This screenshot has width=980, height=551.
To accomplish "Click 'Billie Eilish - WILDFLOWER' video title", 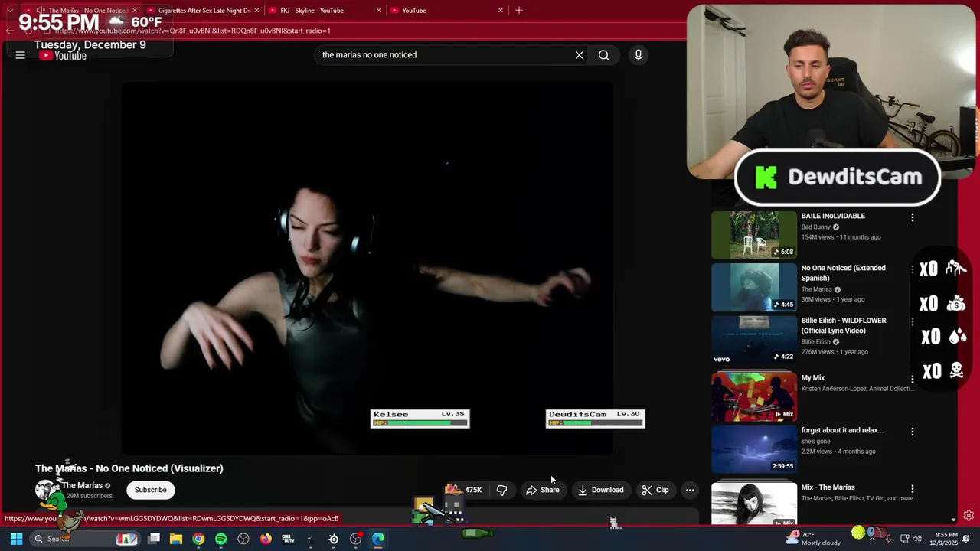I will (x=843, y=325).
